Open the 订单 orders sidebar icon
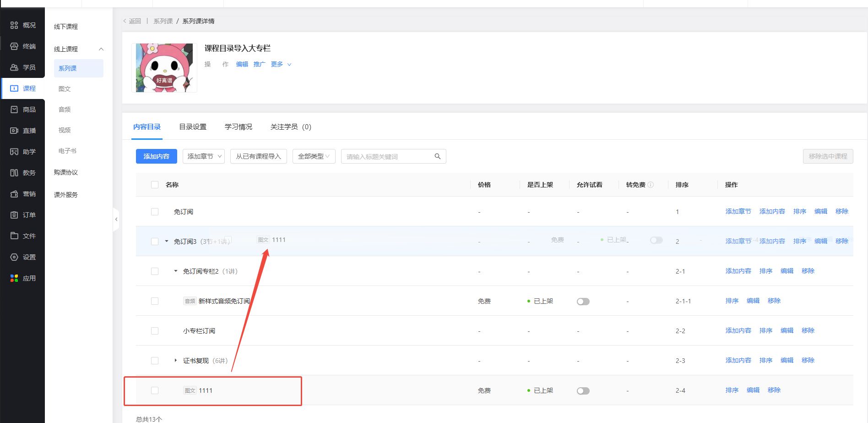The image size is (868, 423). [x=14, y=215]
